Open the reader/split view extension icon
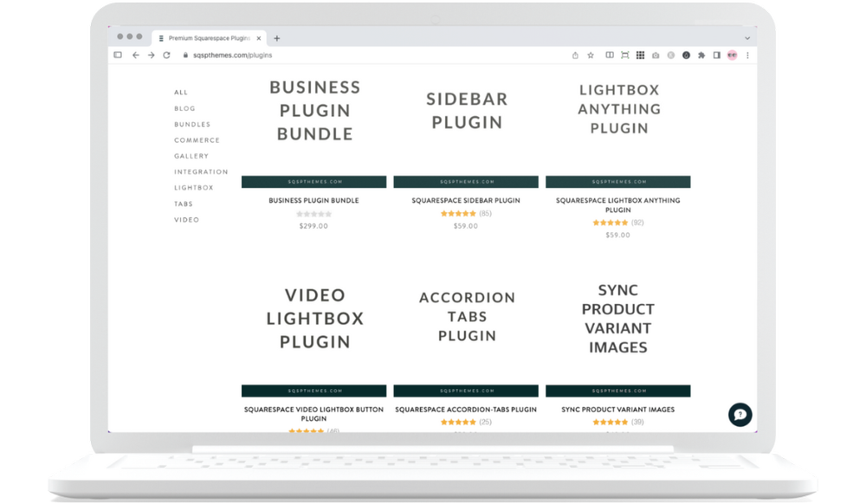 (609, 55)
